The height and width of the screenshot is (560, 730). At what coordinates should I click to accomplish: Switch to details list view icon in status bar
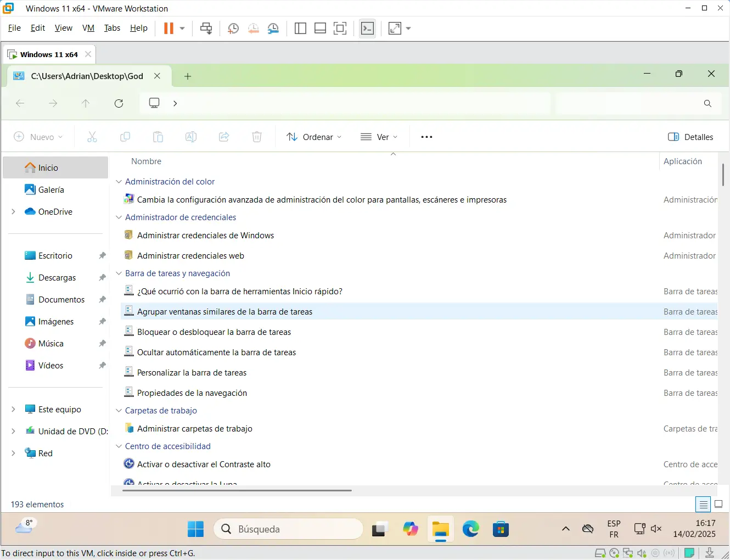[x=703, y=504]
